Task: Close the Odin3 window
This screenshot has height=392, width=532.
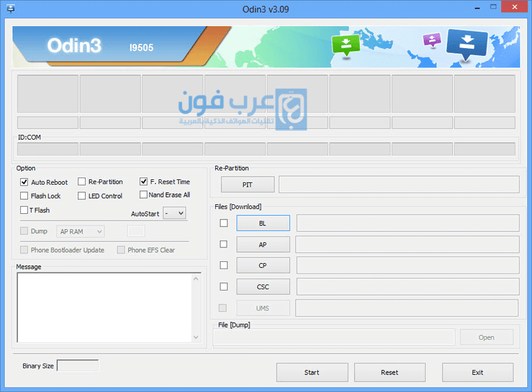Action: pyautogui.click(x=515, y=7)
